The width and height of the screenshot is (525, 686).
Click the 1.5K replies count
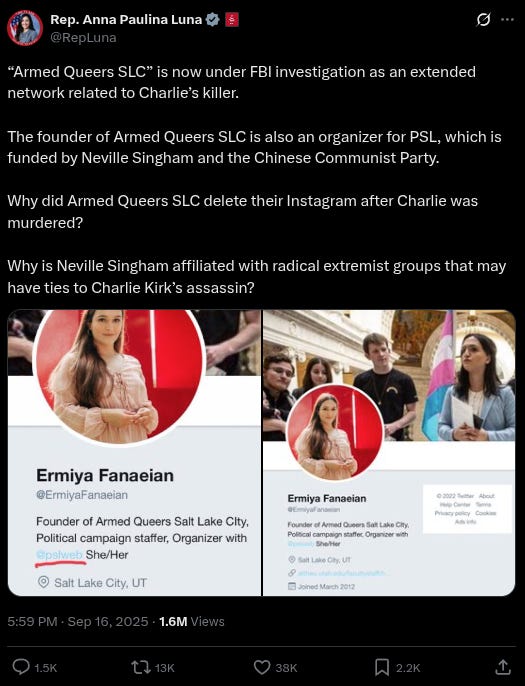click(x=46, y=668)
